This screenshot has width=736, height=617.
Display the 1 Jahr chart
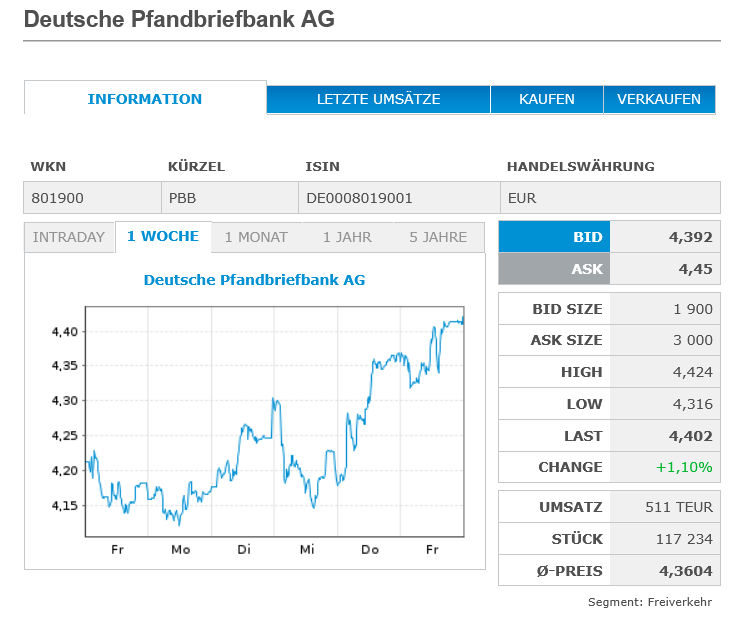coord(347,237)
